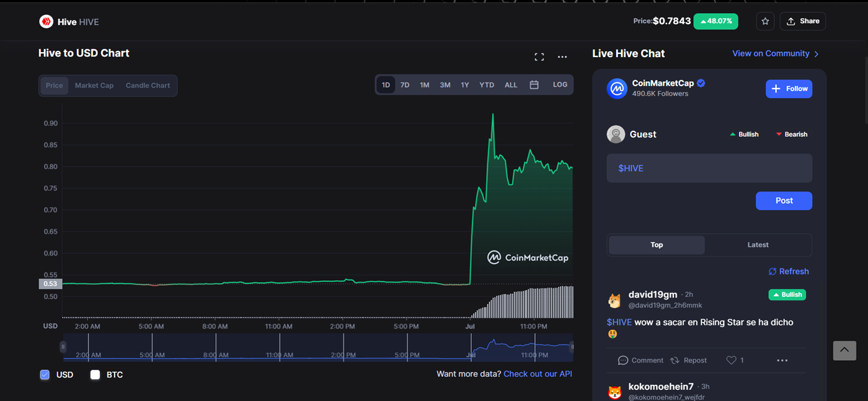Screen dimensions: 868x401
Task: Click the 0.53 price axis label
Action: click(x=50, y=284)
